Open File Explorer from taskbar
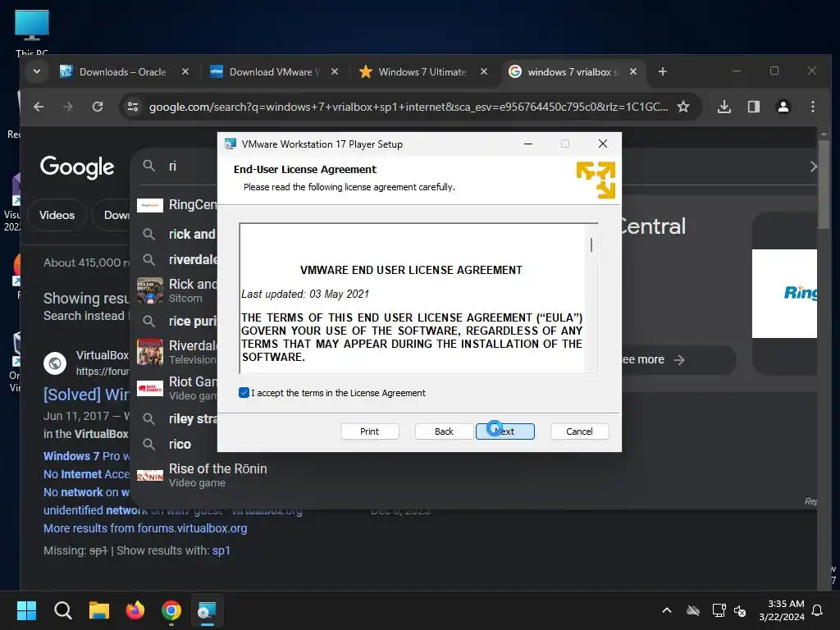This screenshot has width=840, height=630. coord(99,610)
